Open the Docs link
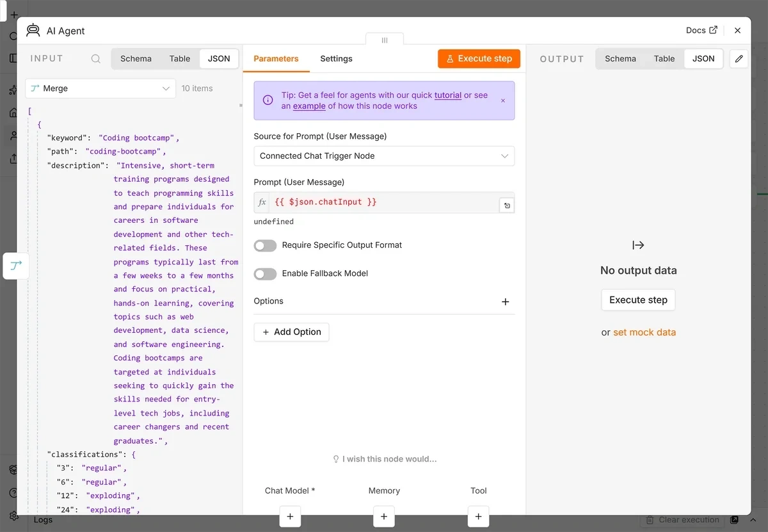The height and width of the screenshot is (532, 768). click(701, 31)
